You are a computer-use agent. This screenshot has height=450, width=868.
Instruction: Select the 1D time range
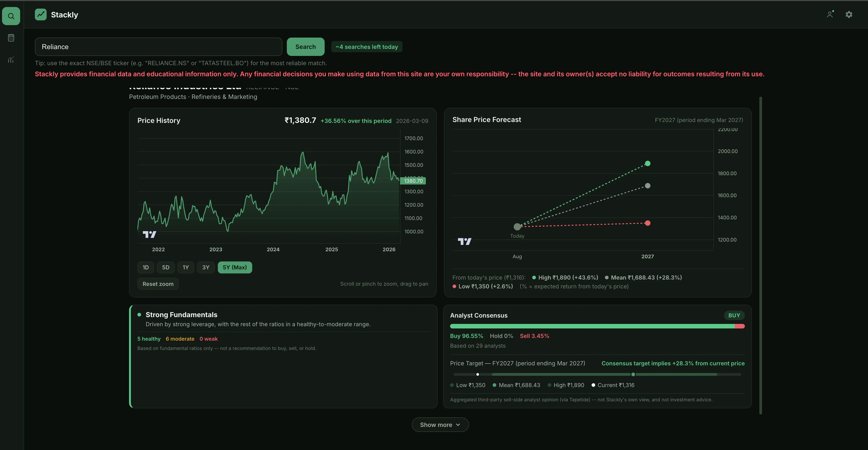coord(146,267)
